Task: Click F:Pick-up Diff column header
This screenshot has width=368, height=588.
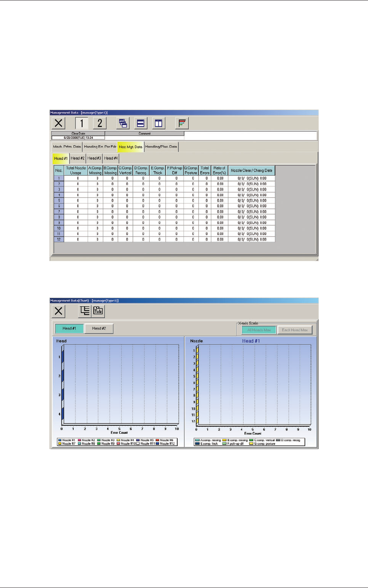Action: pos(175,171)
